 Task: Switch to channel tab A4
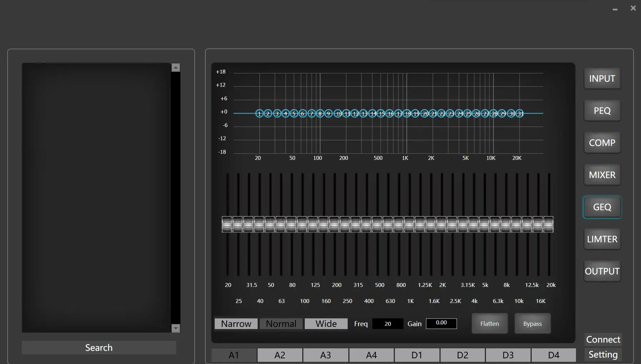click(371, 355)
